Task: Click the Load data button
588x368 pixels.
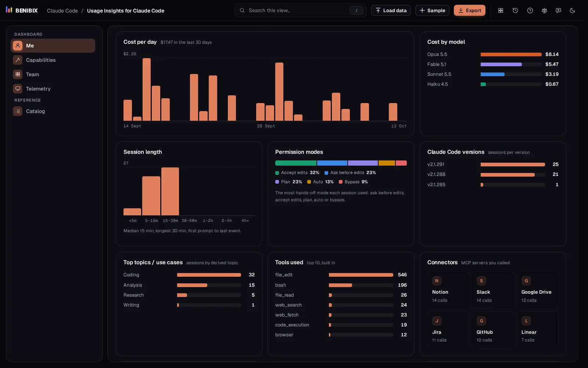Action: (x=391, y=10)
